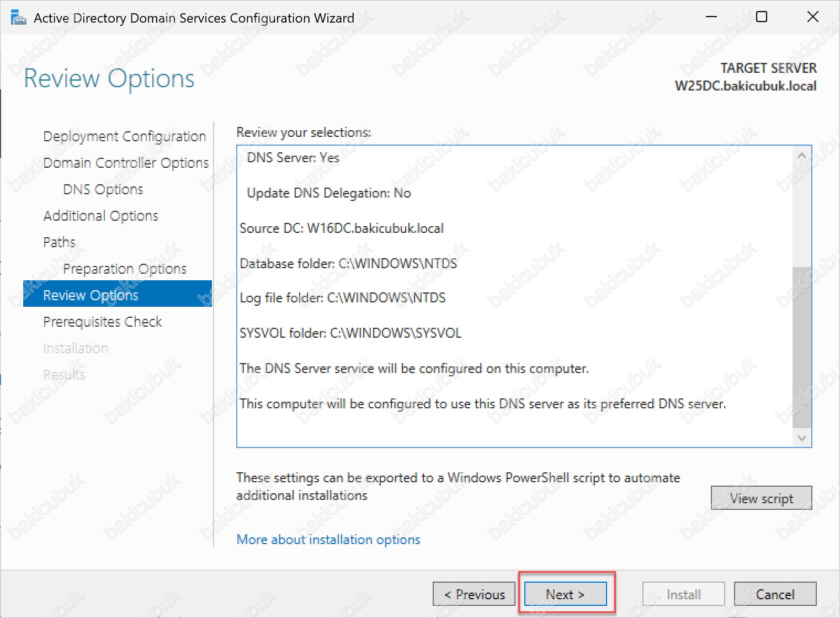Click the selections scrollbar thumb
Screen dimensions: 840x618
point(802,347)
